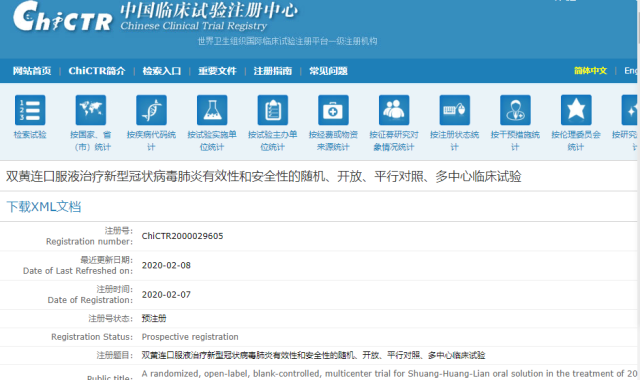Screen dimensions: 640x380
Task: Click the 按伦理委员会统计 label
Action: [576, 141]
